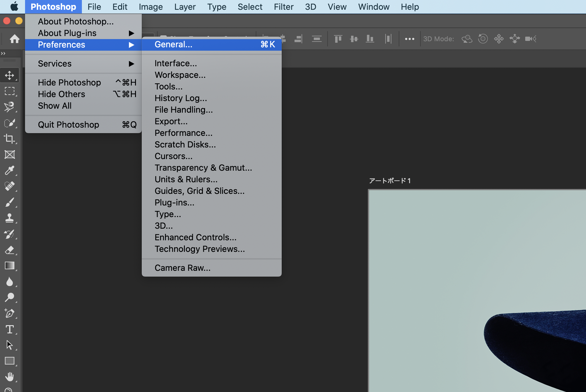
Task: Select the Move tool
Action: (x=9, y=75)
